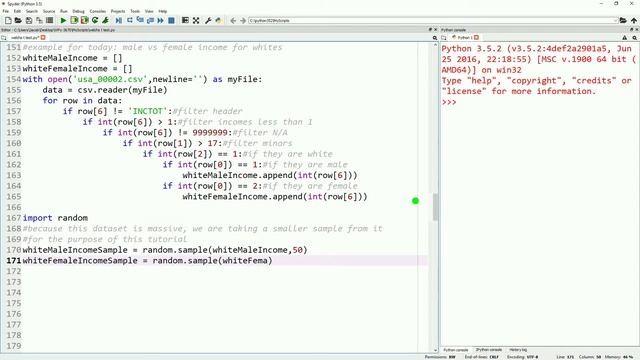Undock the Python console pane
640x360 pixels.
pos(631,30)
